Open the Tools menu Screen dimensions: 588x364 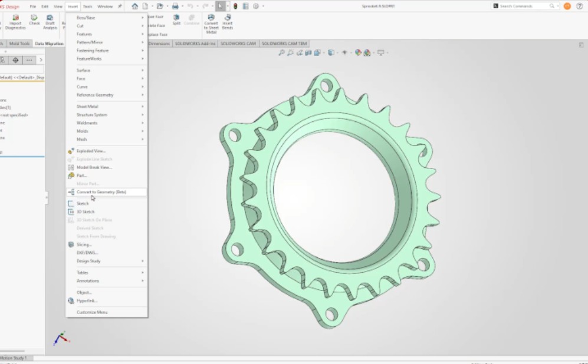tap(87, 6)
